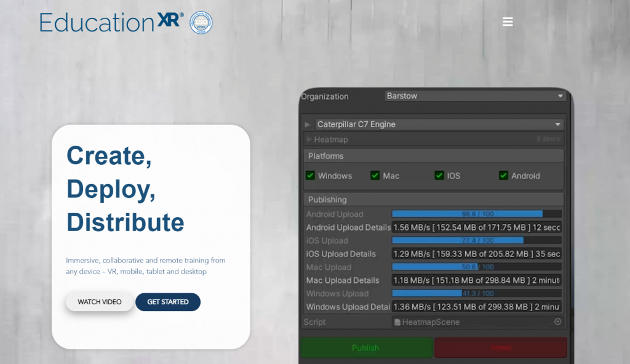Click the Android Upload progress bar

click(477, 214)
